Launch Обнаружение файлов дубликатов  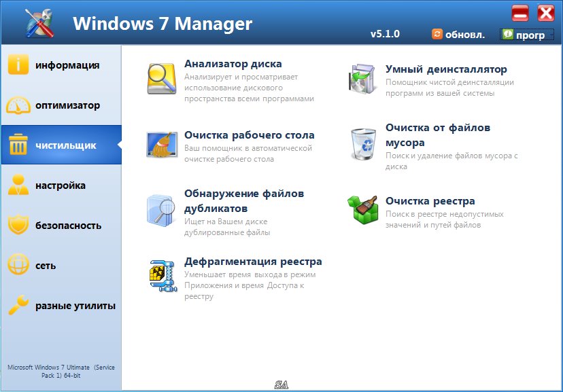(244, 201)
